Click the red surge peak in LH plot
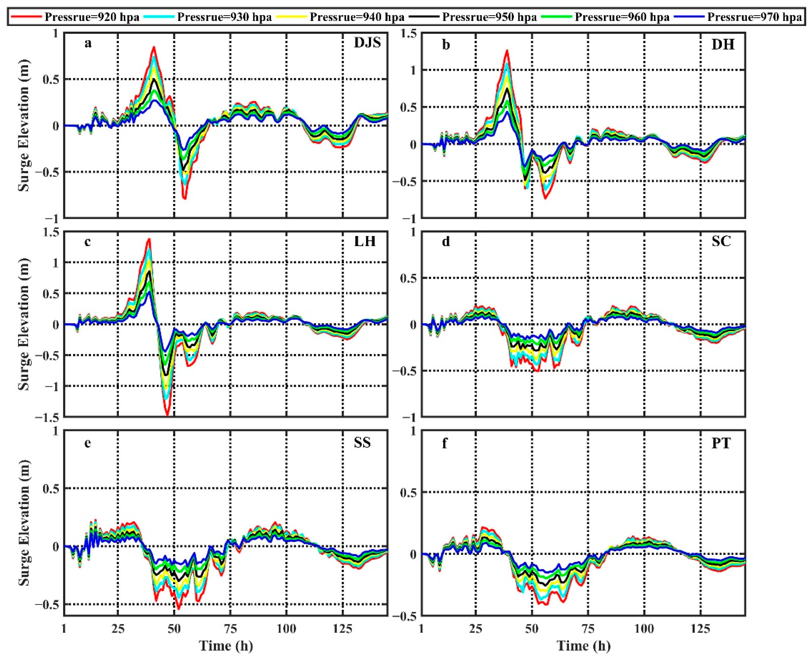The image size is (812, 661). [x=149, y=239]
